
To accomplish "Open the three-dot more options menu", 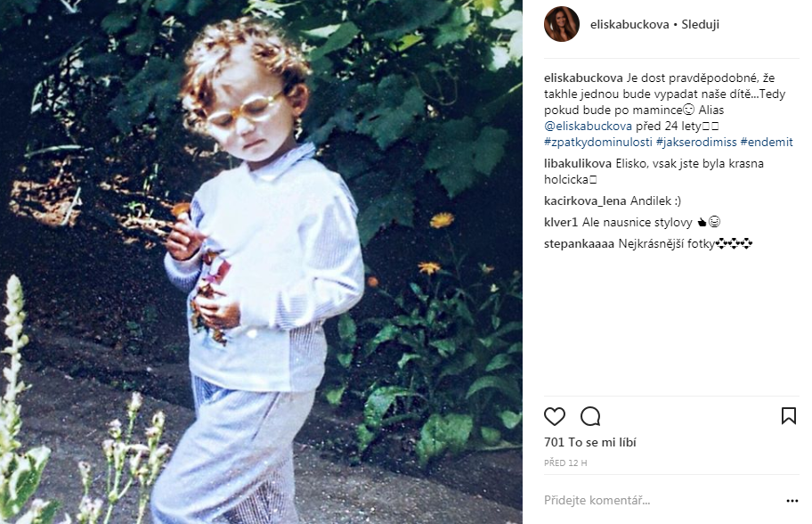I will click(792, 501).
